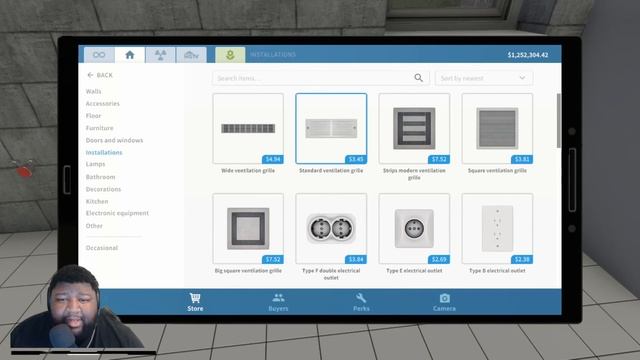
Task: Choose the Type E electrical outlet
Action: (x=414, y=229)
